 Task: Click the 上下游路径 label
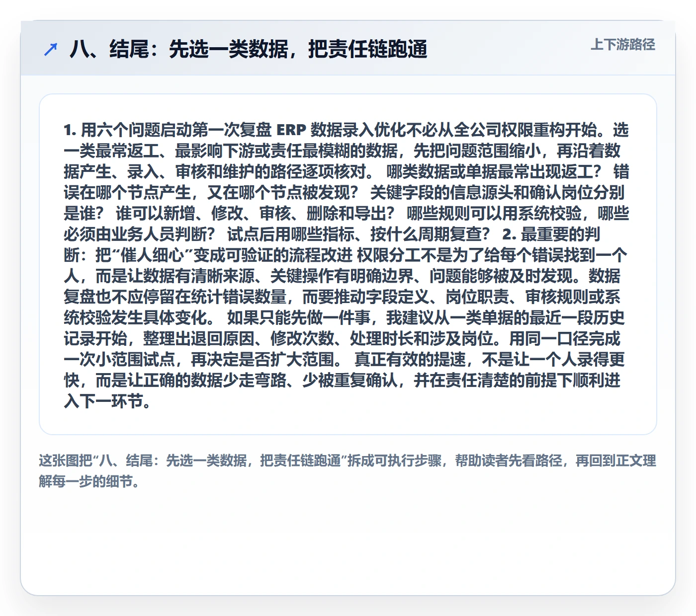point(623,45)
